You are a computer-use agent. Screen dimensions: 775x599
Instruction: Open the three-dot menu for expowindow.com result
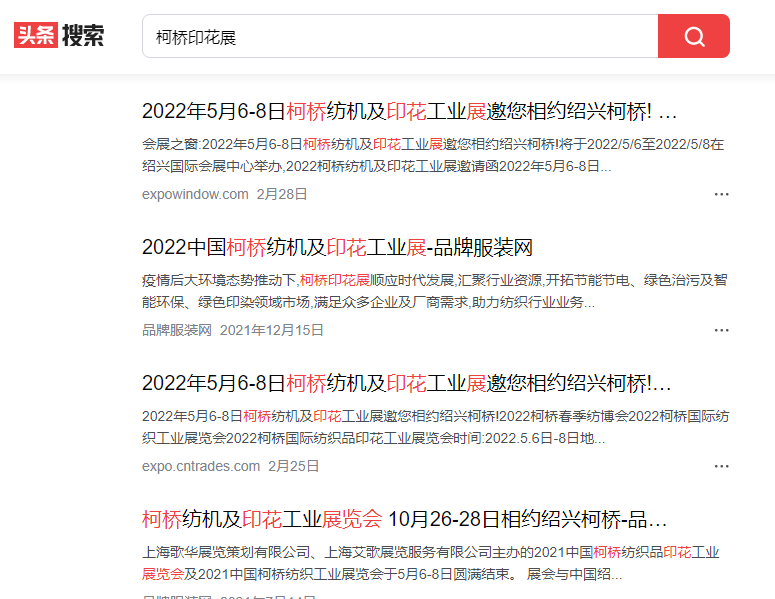(721, 194)
